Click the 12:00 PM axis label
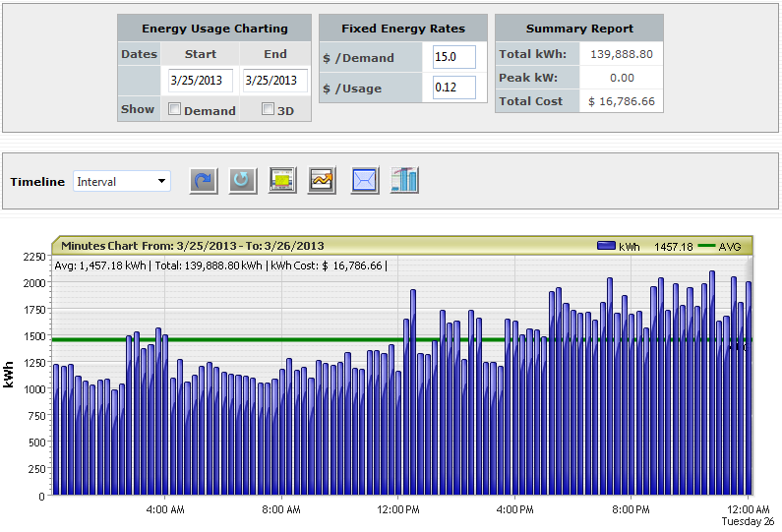The width and height of the screenshot is (782, 532). tap(398, 509)
